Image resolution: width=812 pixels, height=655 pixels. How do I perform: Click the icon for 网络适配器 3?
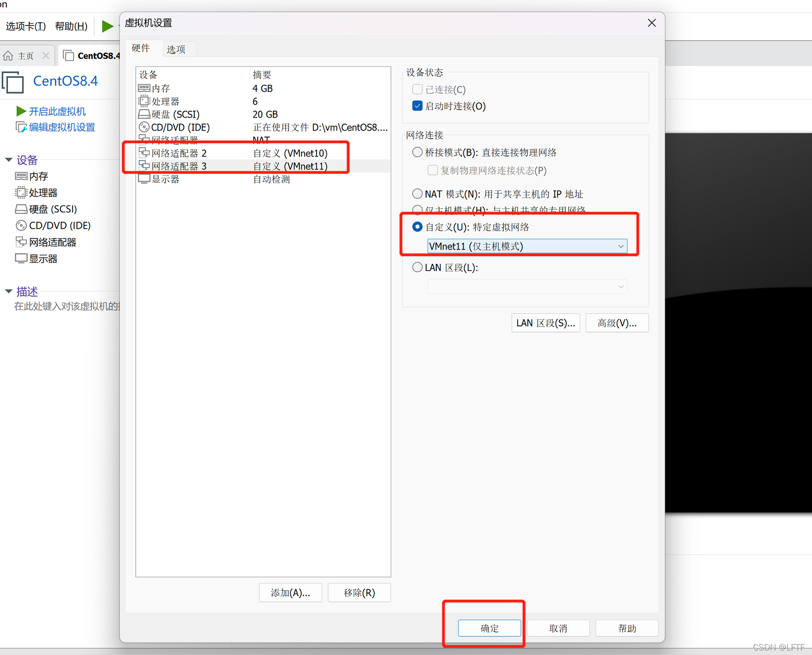pyautogui.click(x=144, y=166)
